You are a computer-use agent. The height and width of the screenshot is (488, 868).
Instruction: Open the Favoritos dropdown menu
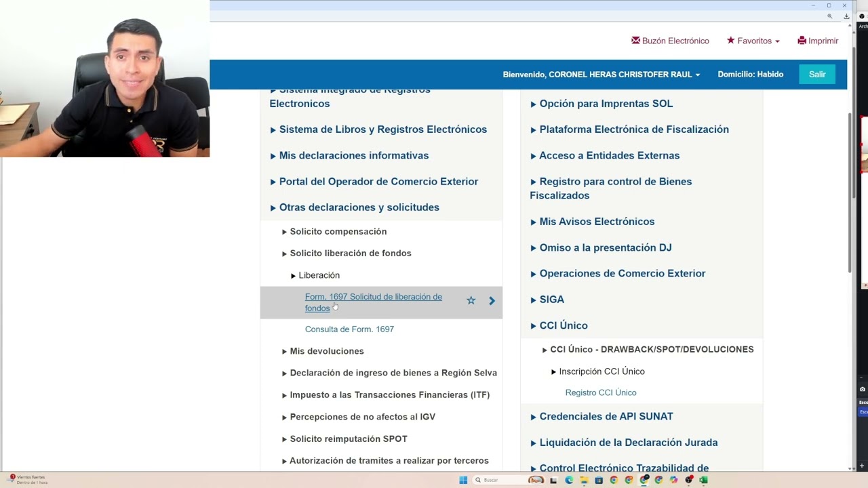tap(753, 41)
